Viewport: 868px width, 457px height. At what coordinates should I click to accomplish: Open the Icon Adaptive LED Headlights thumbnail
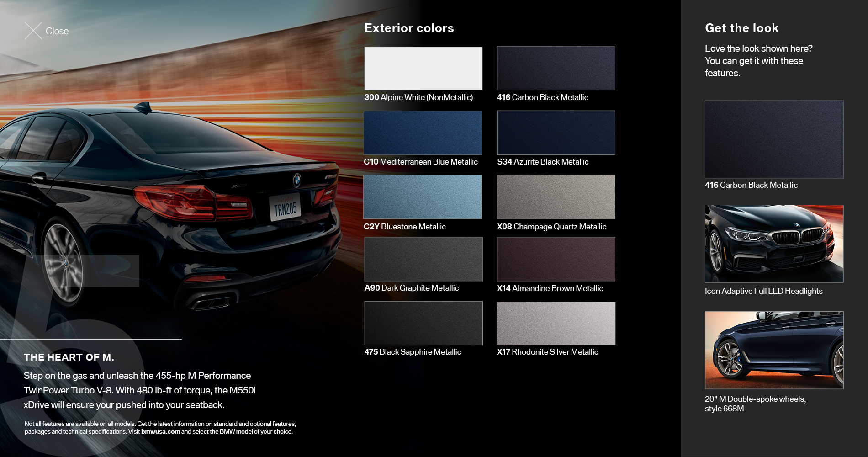(774, 244)
